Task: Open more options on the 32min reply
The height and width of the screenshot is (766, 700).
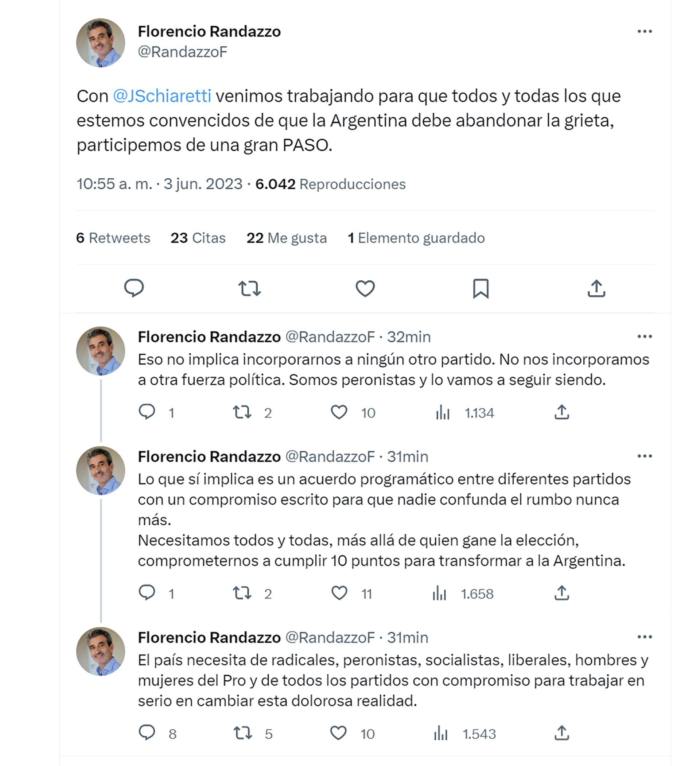Action: 645,337
